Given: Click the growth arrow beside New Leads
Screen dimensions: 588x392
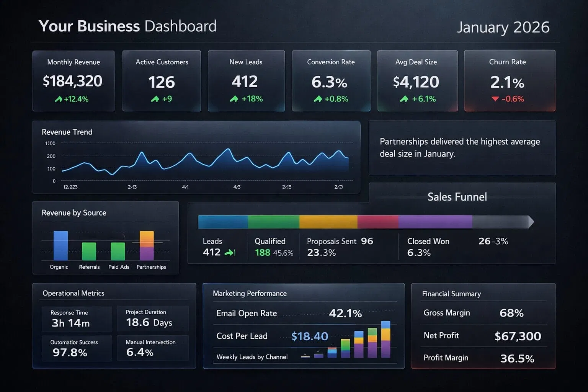Looking at the screenshot, I should 234,99.
